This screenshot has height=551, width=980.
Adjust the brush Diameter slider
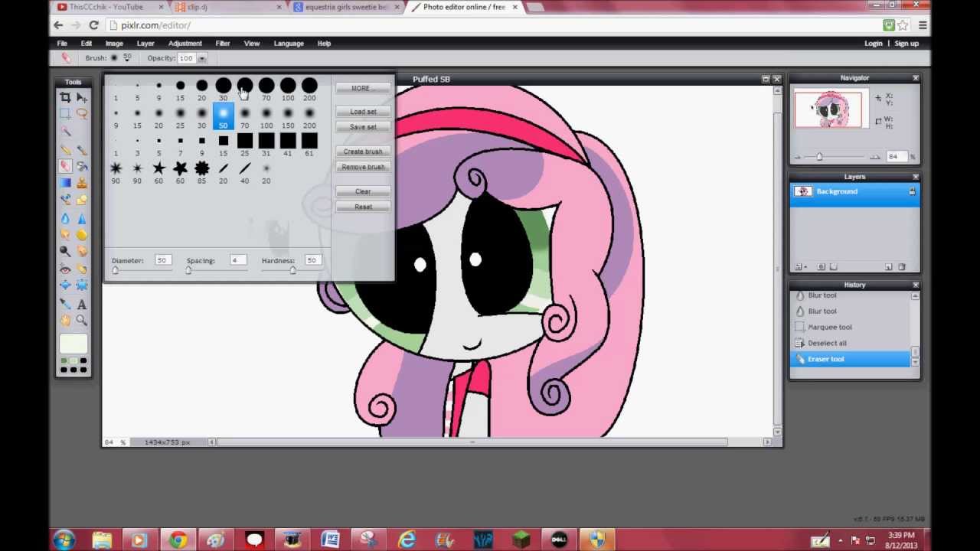pos(116,270)
